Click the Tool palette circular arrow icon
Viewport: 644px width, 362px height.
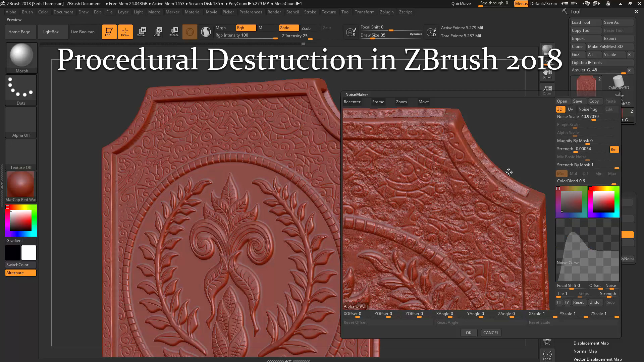coord(636,11)
